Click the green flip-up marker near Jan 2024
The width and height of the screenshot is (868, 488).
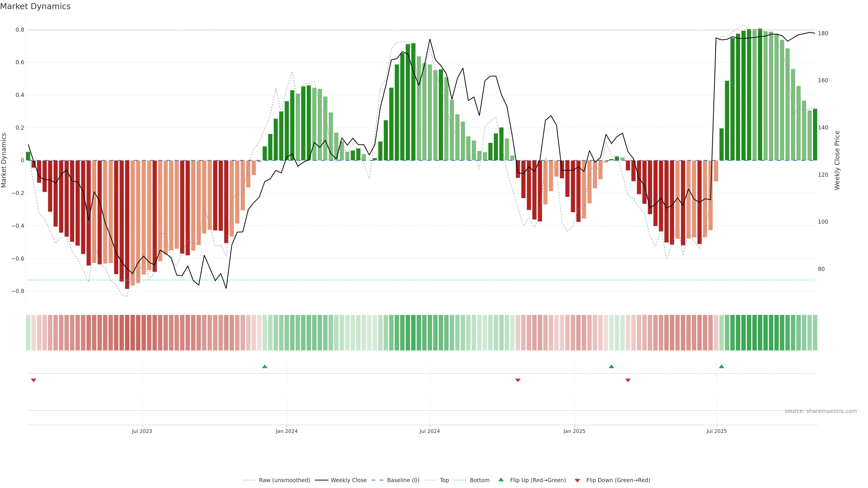[264, 366]
